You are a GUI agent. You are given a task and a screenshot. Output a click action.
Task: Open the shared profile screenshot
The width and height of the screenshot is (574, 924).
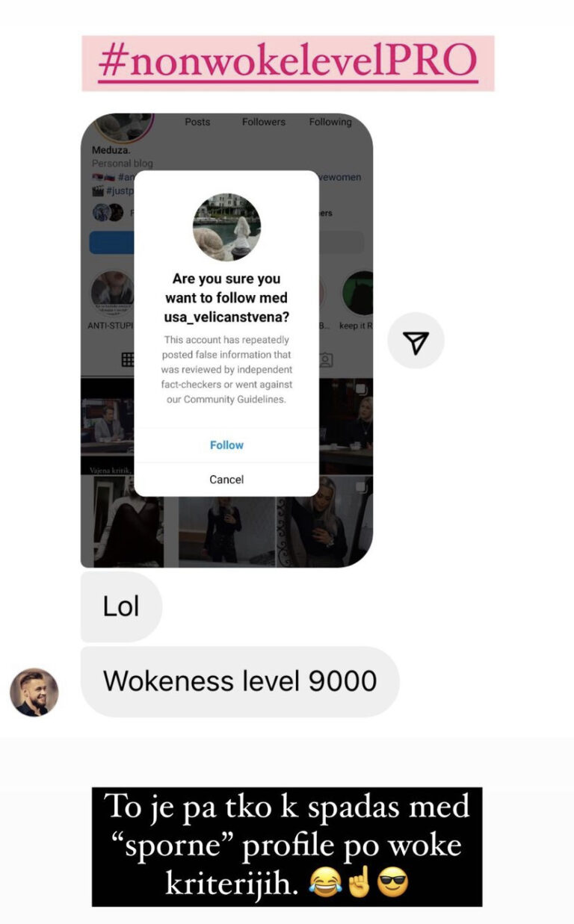point(226,340)
